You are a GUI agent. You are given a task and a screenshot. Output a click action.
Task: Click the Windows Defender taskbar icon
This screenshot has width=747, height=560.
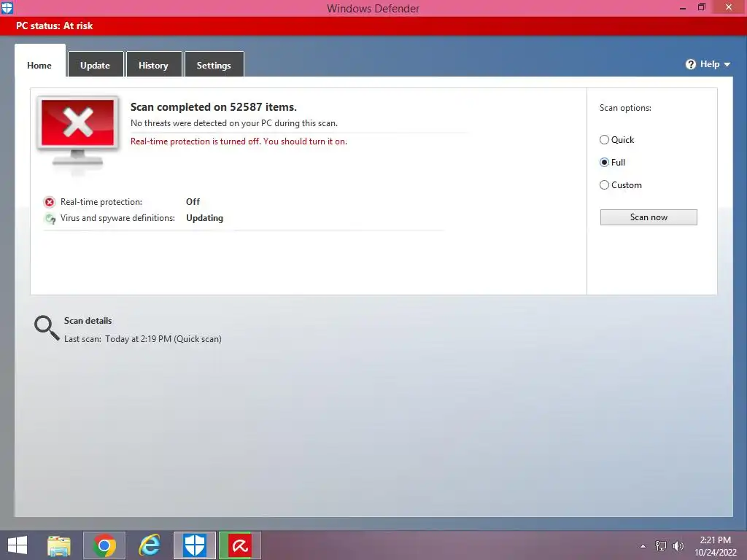tap(195, 545)
